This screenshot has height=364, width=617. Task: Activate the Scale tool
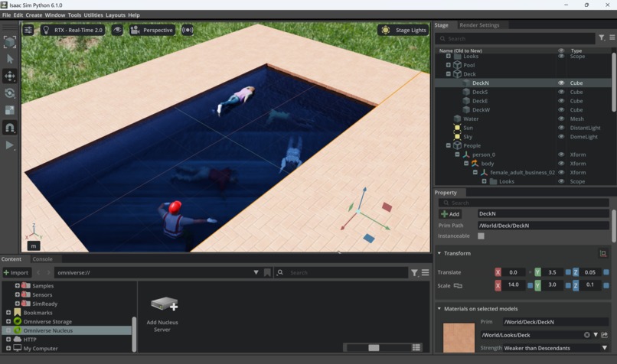[x=10, y=110]
